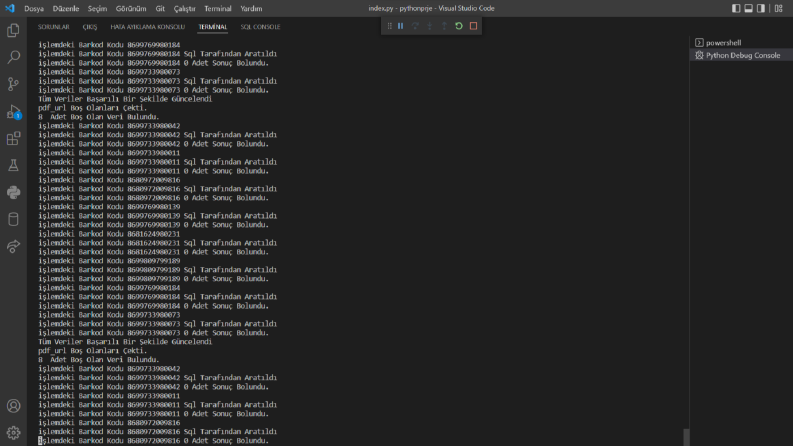Restart the debug session

point(459,26)
